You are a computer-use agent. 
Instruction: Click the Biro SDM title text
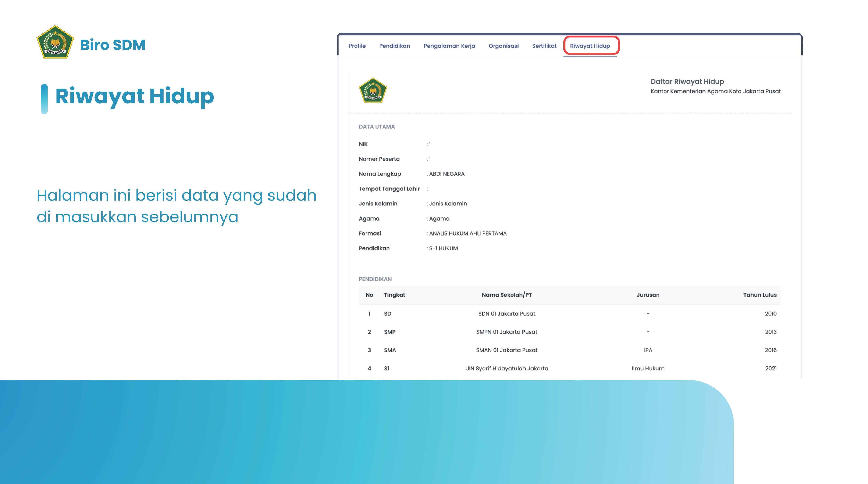point(113,45)
